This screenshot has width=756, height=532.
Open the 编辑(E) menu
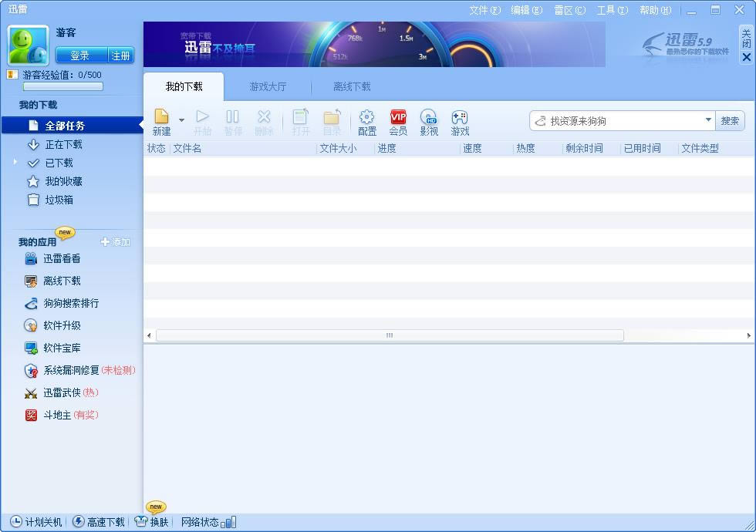pyautogui.click(x=526, y=10)
